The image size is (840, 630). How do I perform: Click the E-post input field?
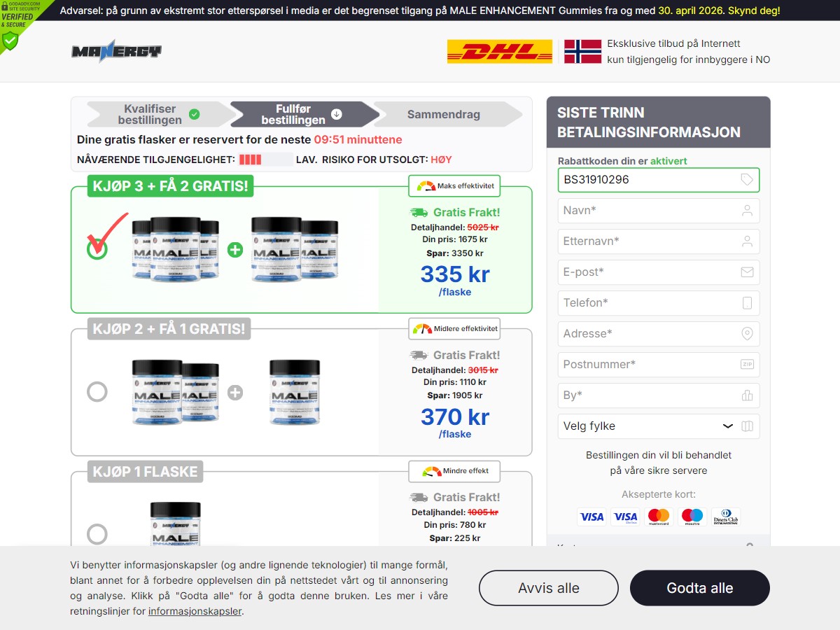658,272
